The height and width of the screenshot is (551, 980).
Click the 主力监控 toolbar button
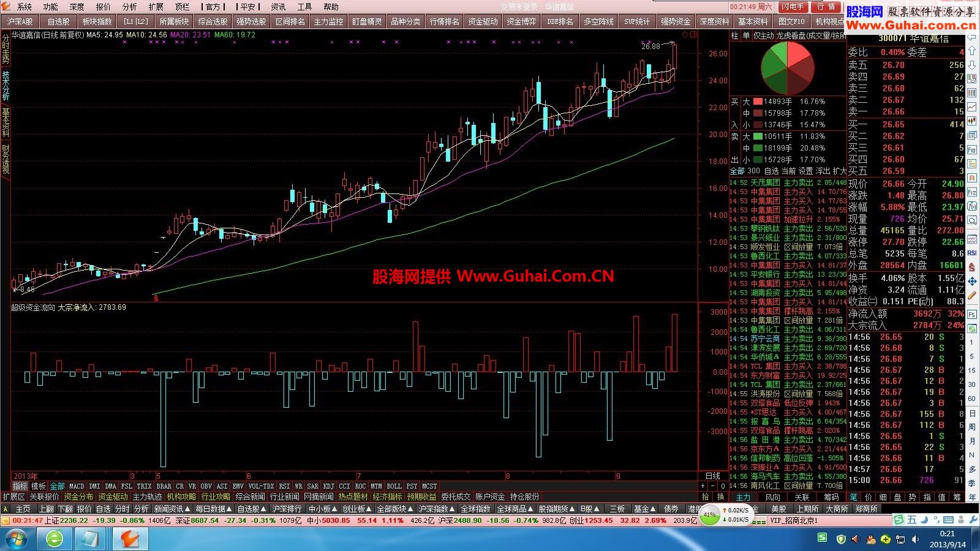coord(329,21)
